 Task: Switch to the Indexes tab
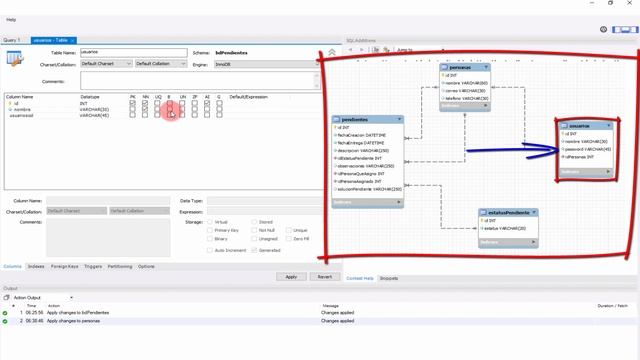coord(36,267)
